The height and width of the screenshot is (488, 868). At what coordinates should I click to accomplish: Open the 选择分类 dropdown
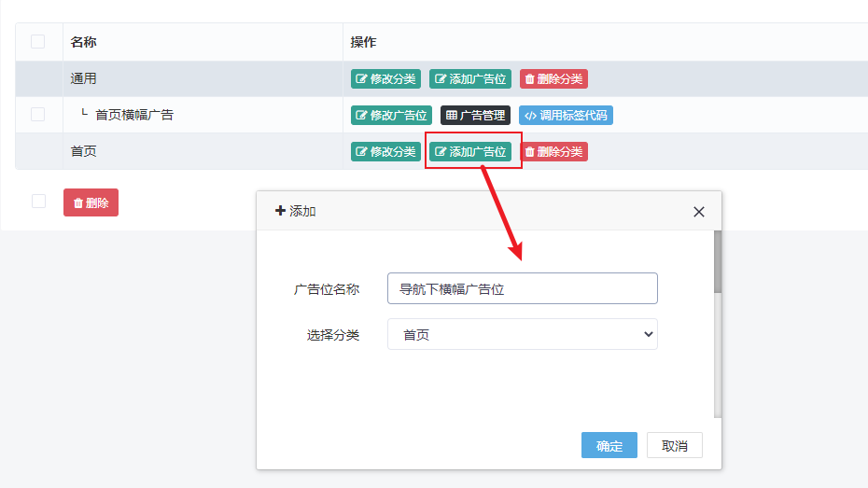click(523, 334)
